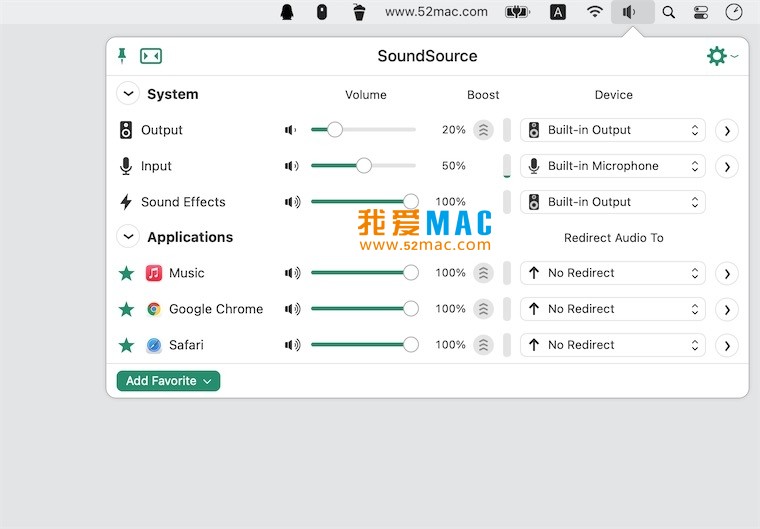Switch to compact view mode
This screenshot has width=760, height=529.
151,56
